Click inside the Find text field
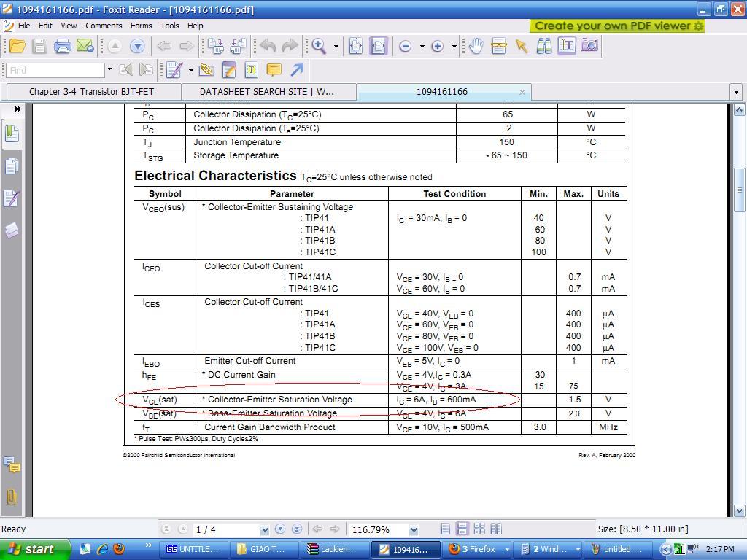 [55, 70]
